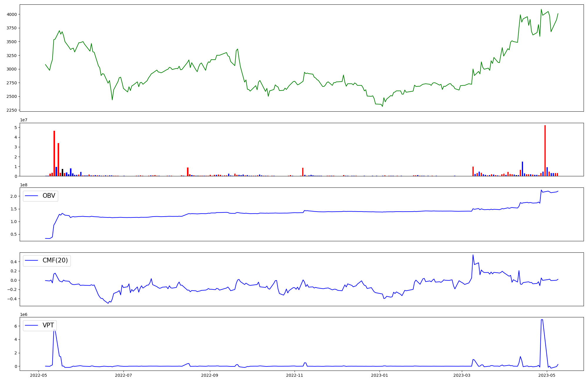Click the tall blue volume bar in April 2023
The height and width of the screenshot is (382, 588).
point(522,169)
